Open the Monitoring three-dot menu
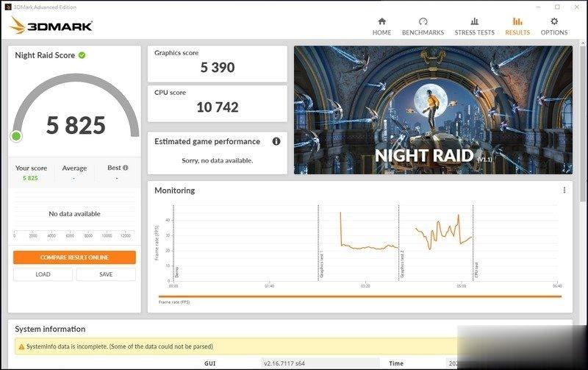The height and width of the screenshot is (370, 588). point(564,191)
